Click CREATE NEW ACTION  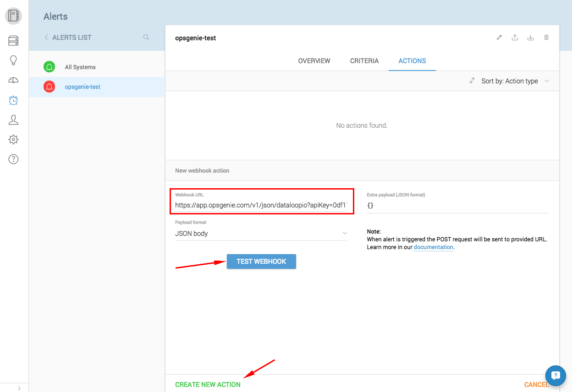tap(208, 385)
